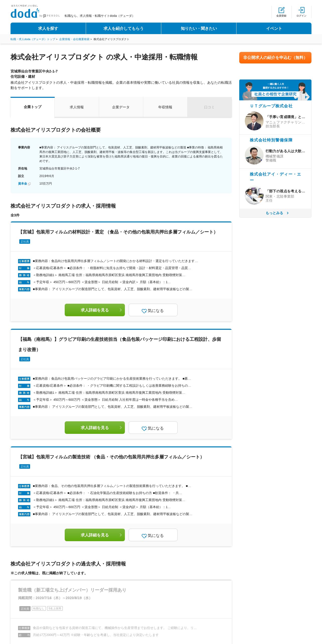
Task: Switch to the 年収情報 tab
Action: [165, 107]
